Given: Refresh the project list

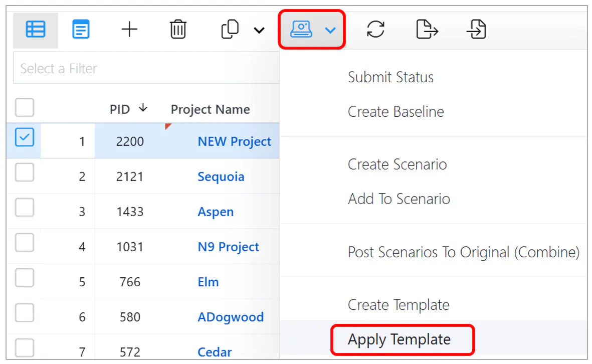Looking at the screenshot, I should click(375, 30).
